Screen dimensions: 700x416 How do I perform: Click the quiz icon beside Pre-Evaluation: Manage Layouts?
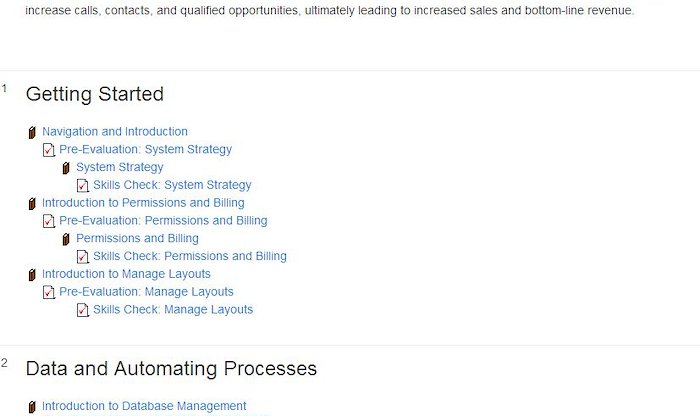[49, 293]
